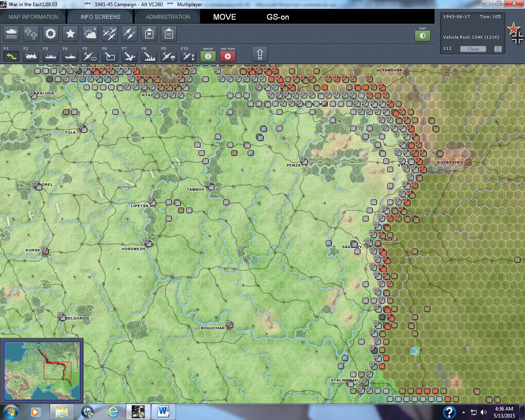
Task: Click the minimap overview in corner
Action: click(x=42, y=370)
